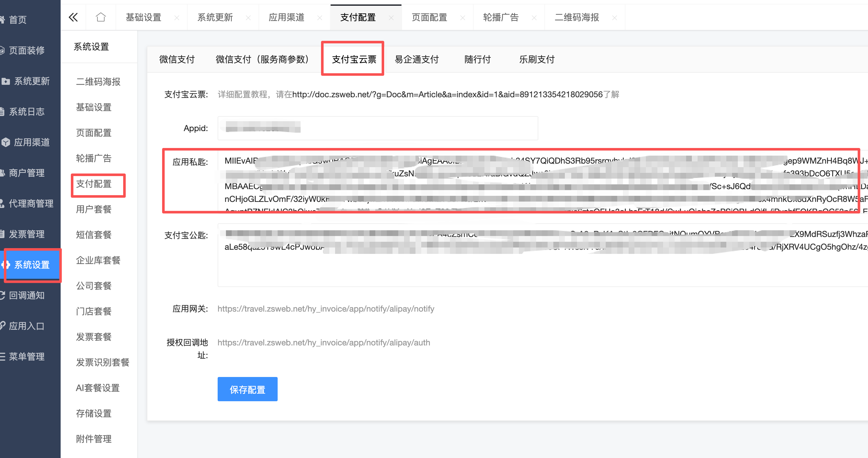Click the 应用渠道 sidebar cube icon
The width and height of the screenshot is (868, 458).
6,142
